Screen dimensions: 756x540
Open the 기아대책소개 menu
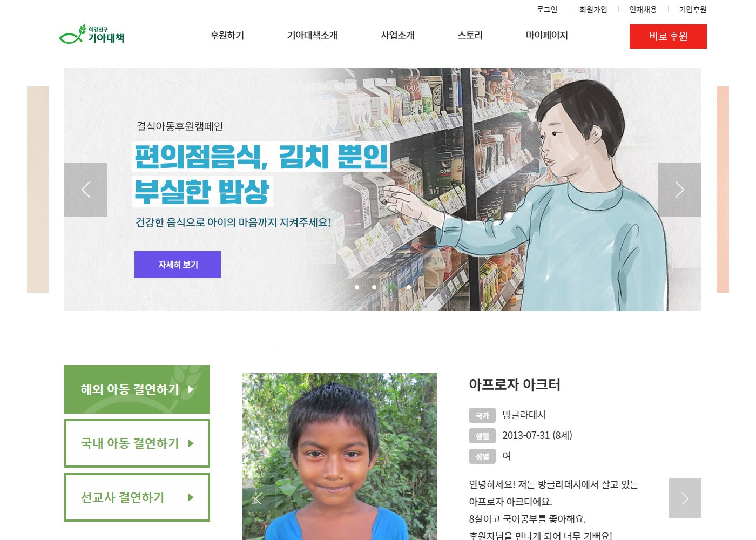point(312,35)
